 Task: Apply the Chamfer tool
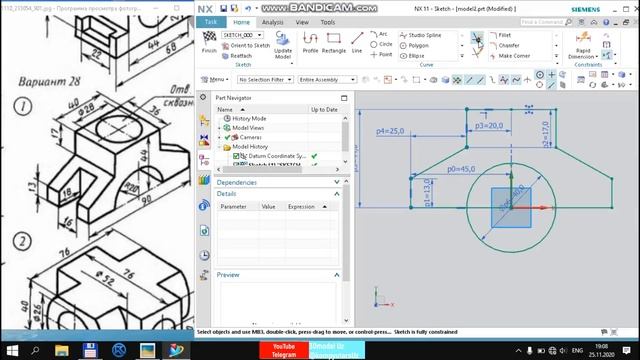coord(504,46)
